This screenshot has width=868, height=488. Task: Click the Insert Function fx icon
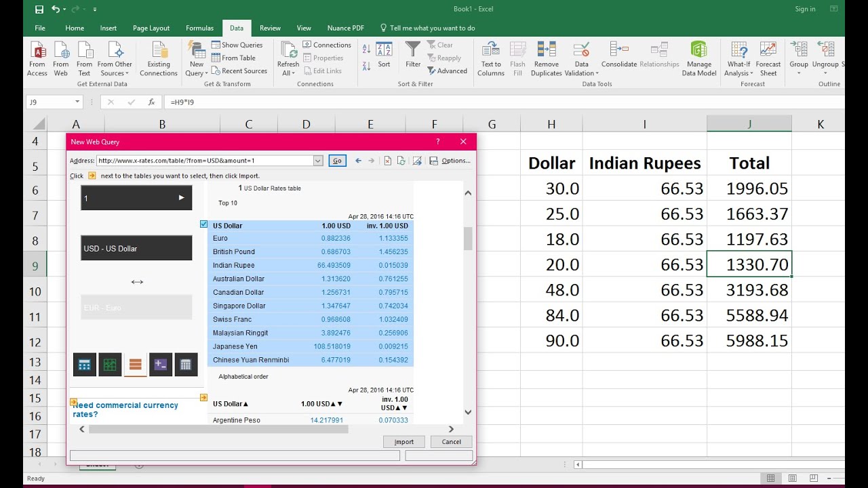pyautogui.click(x=152, y=102)
